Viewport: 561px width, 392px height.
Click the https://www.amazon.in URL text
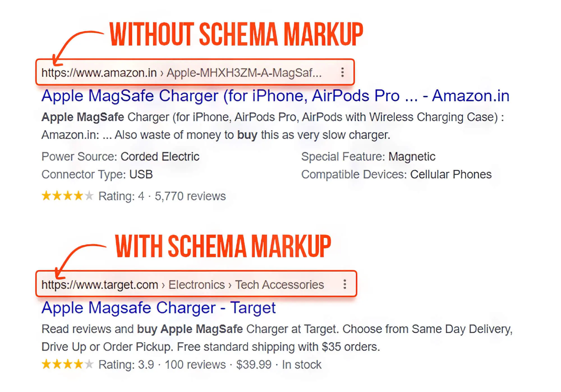click(99, 73)
